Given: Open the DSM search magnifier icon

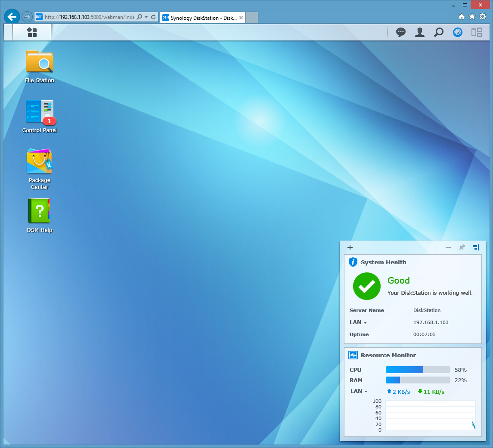Looking at the screenshot, I should click(x=439, y=32).
